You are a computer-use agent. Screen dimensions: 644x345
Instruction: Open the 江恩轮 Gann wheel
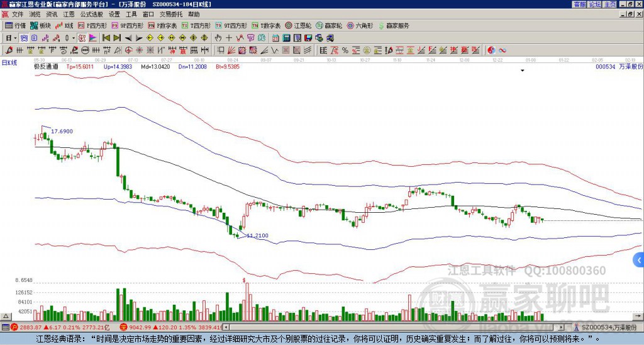[x=298, y=25]
